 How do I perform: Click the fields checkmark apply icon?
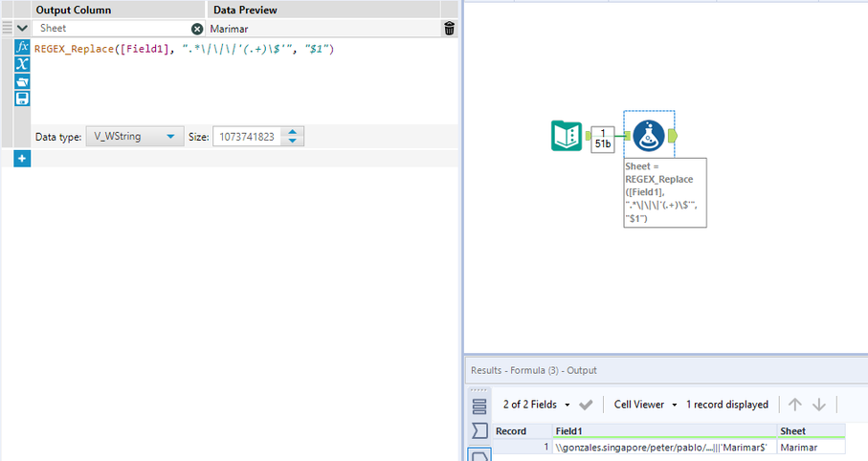tap(586, 405)
